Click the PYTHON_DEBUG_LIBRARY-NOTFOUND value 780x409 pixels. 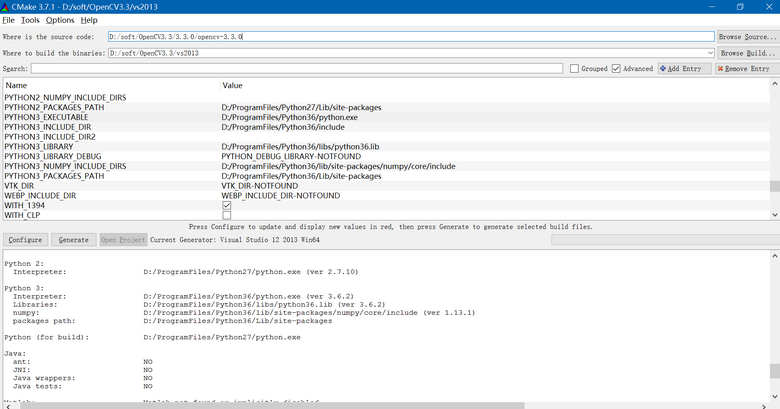(291, 156)
